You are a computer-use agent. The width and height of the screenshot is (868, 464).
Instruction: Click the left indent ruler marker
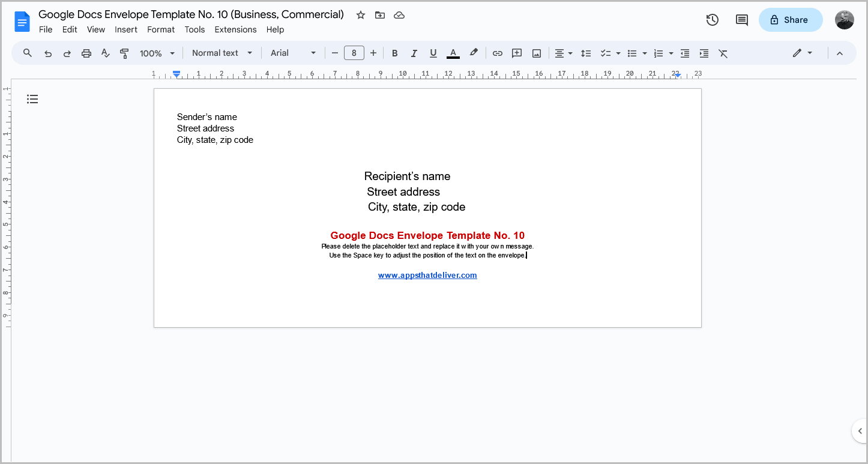(176, 74)
